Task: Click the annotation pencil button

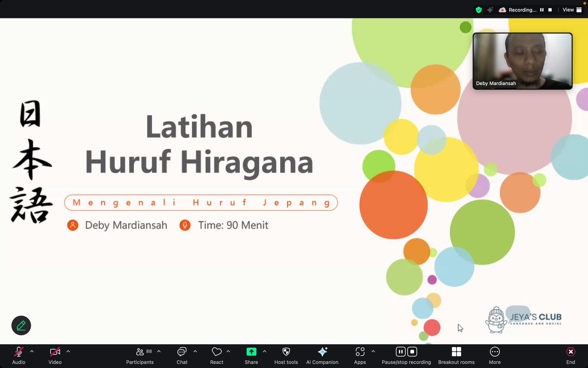Action: coord(21,325)
